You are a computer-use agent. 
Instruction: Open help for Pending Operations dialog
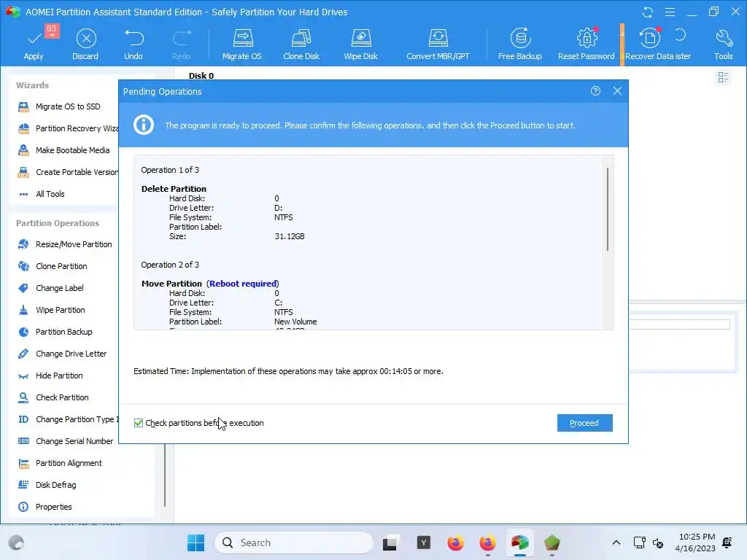(595, 91)
